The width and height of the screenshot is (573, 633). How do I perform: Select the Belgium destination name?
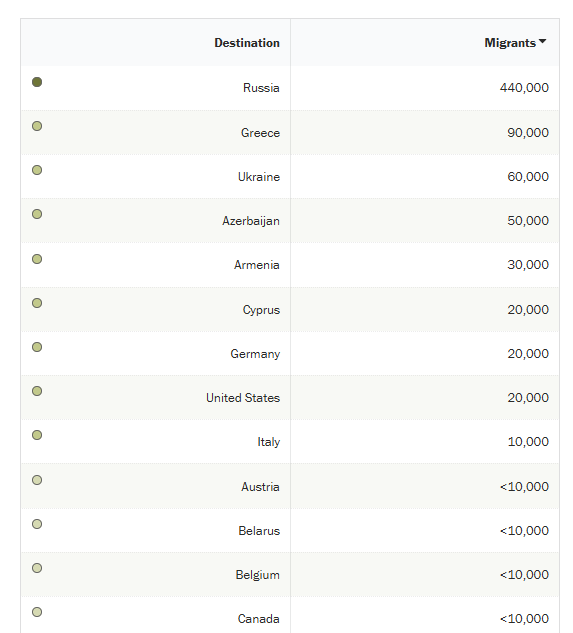[258, 575]
